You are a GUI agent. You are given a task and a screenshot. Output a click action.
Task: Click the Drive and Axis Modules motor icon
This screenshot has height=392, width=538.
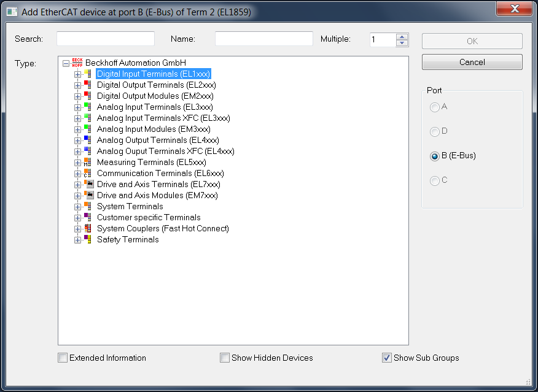click(89, 195)
